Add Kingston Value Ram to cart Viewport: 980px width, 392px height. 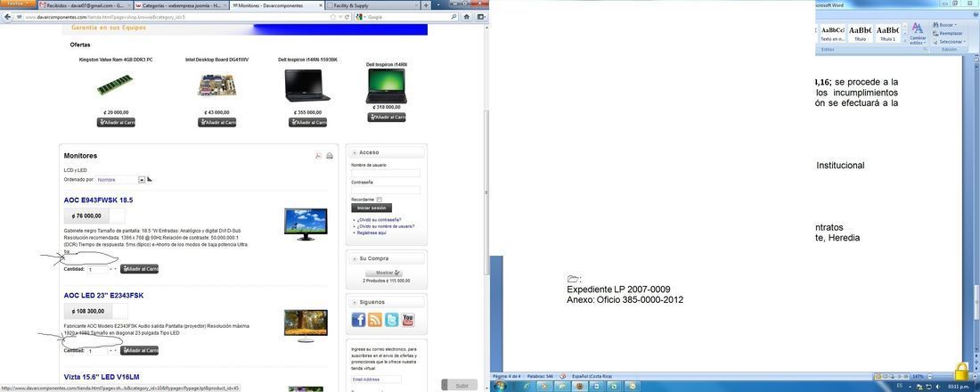[x=116, y=123]
